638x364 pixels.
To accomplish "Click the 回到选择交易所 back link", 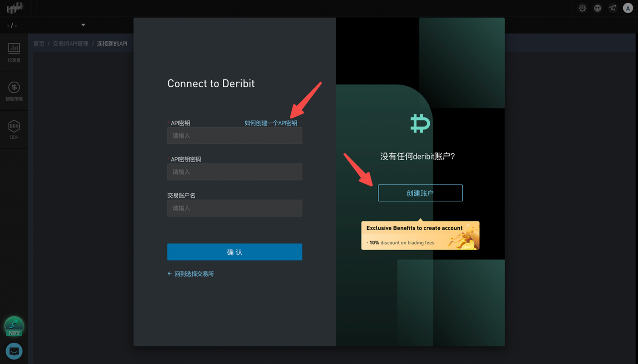I will coord(191,274).
